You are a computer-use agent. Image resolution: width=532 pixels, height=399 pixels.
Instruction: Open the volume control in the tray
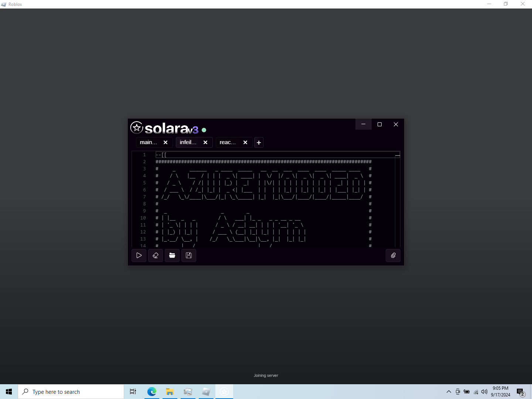point(484,392)
